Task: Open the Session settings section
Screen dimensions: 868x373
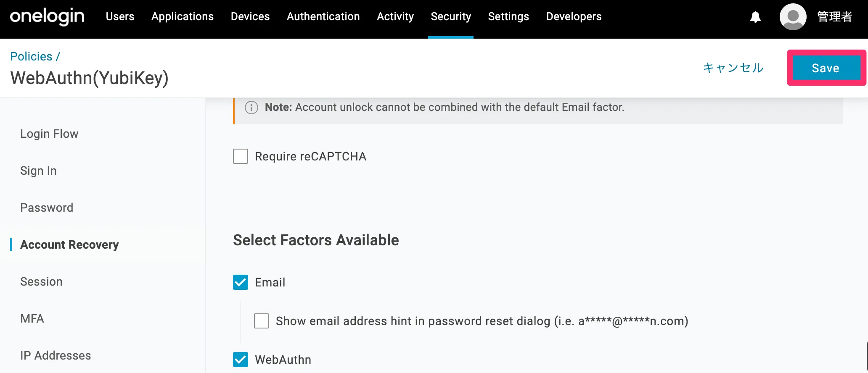Action: tap(41, 281)
